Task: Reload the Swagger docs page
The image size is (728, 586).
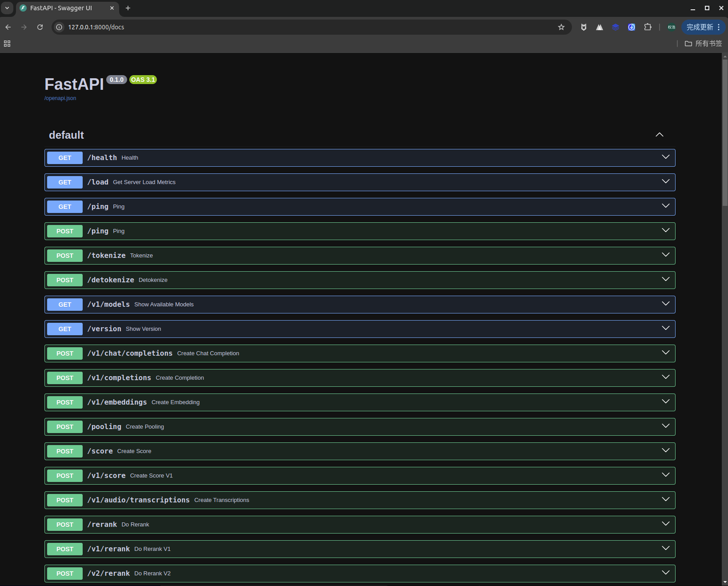Action: [x=40, y=27]
